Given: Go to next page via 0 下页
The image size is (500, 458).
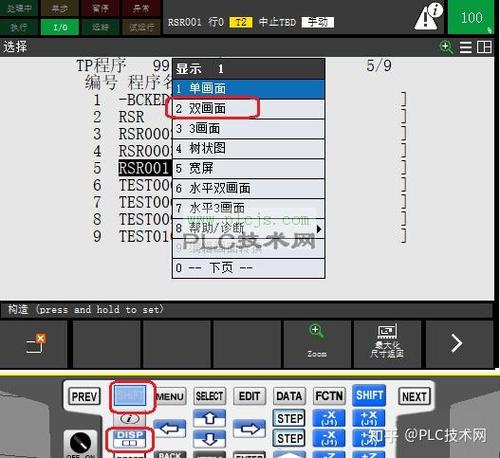Looking at the screenshot, I should pos(248,268).
